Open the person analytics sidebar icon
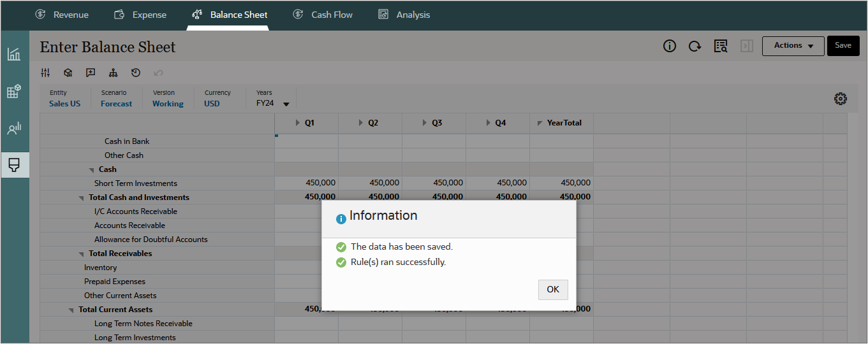868x344 pixels. tap(14, 129)
